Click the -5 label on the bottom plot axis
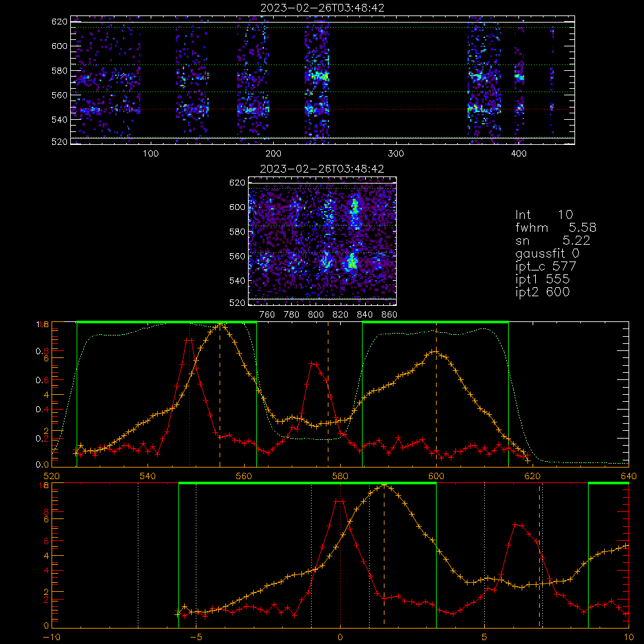644x644 pixels. pyautogui.click(x=196, y=638)
